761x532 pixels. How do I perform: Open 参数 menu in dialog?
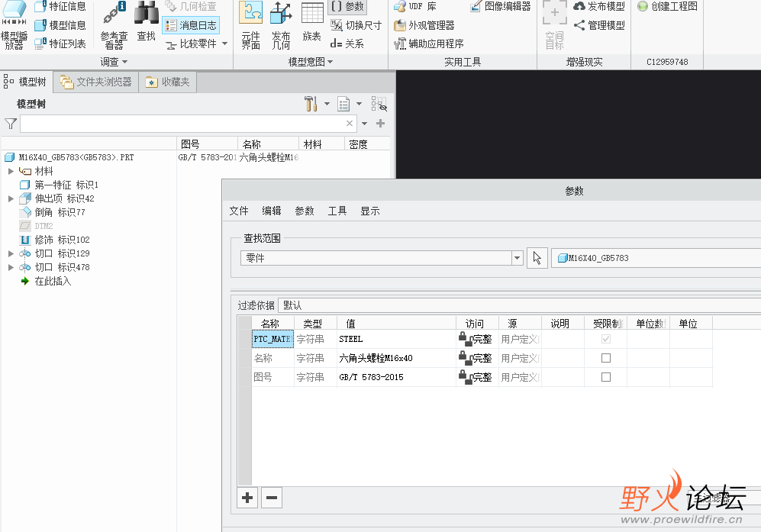pyautogui.click(x=305, y=211)
